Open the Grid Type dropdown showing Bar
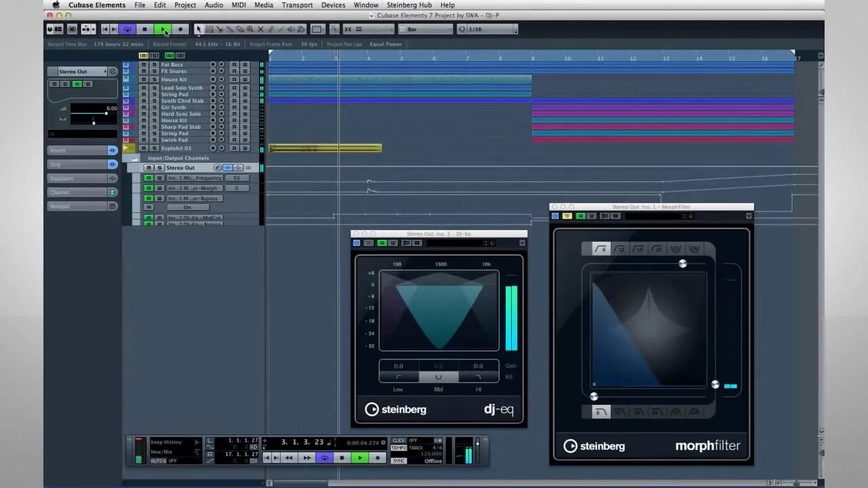The height and width of the screenshot is (488, 868). click(425, 29)
